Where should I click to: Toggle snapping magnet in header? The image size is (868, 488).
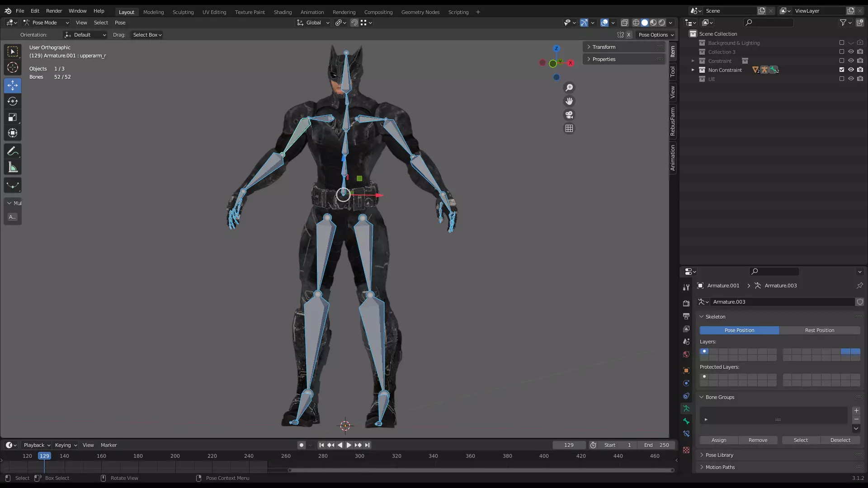pyautogui.click(x=355, y=23)
